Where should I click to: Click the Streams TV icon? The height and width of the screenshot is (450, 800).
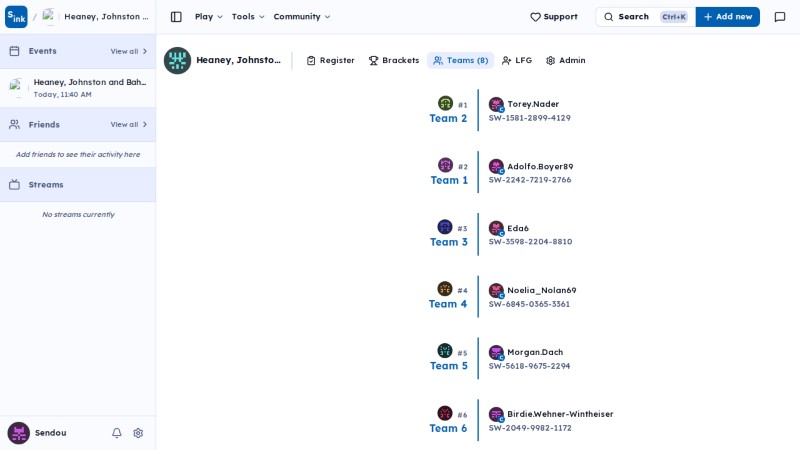click(14, 185)
